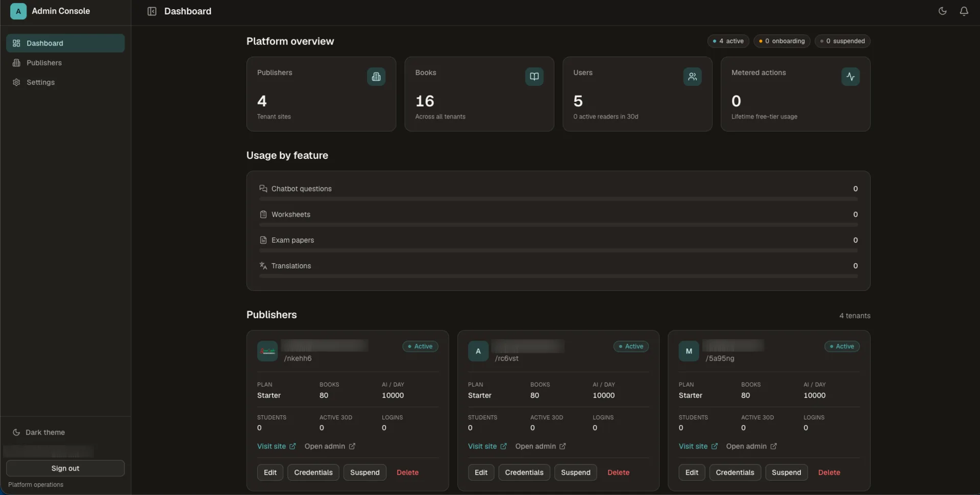Open Publishers in the sidebar
Viewport: 980px width, 495px height.
coord(65,63)
